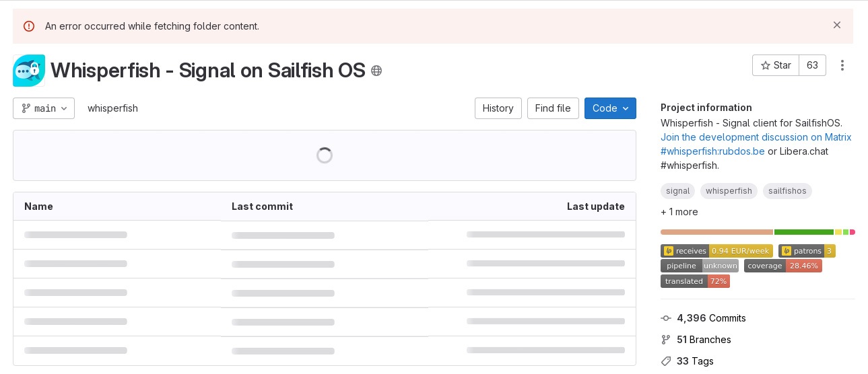Viewport: 868px width, 374px height.
Task: Click the Liberapay receives badge
Action: click(x=716, y=251)
